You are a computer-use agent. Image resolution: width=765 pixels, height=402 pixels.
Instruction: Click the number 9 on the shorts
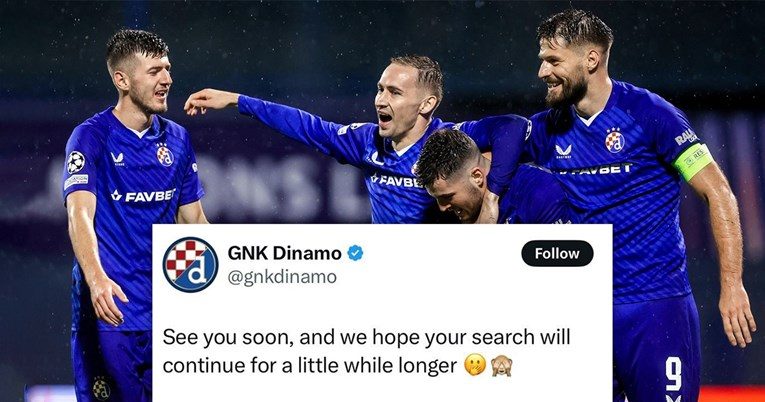pos(674,373)
